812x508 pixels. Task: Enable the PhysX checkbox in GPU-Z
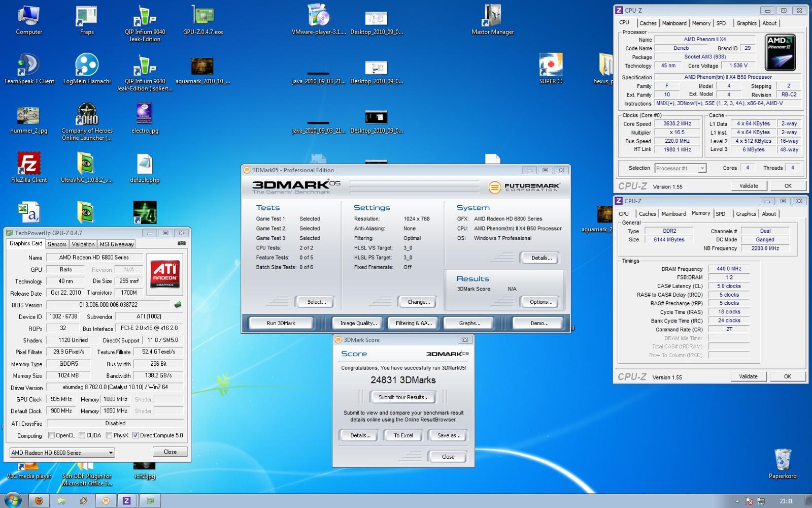(x=109, y=435)
